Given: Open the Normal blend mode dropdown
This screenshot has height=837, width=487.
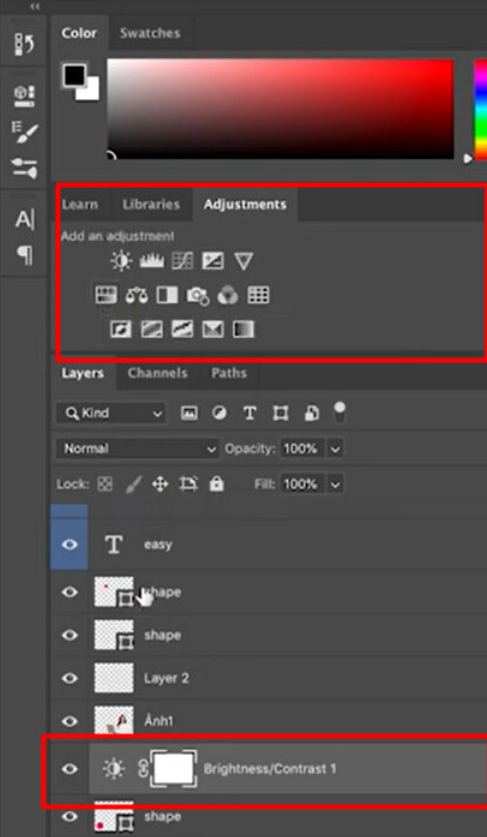Looking at the screenshot, I should (x=138, y=448).
